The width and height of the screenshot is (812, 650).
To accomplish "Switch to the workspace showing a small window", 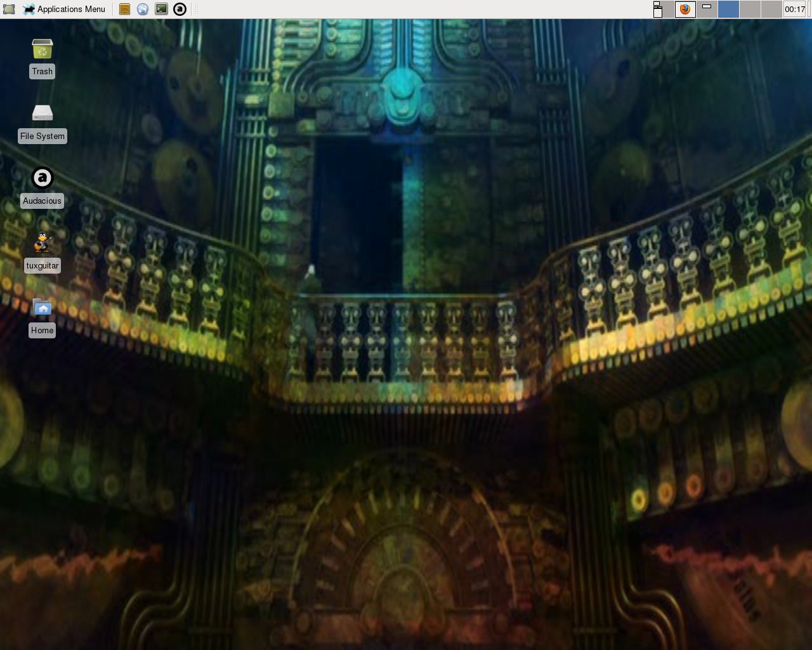I will pyautogui.click(x=707, y=9).
